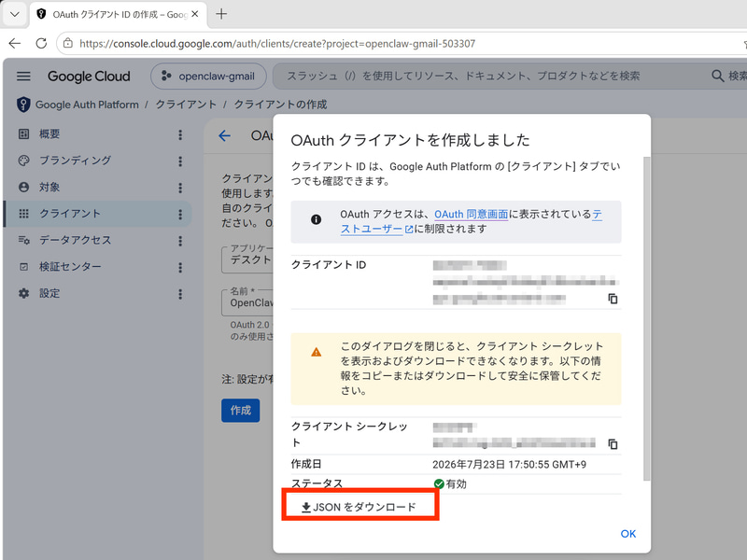Click OK to close the dialog
This screenshot has height=560, width=747.
pyautogui.click(x=627, y=534)
